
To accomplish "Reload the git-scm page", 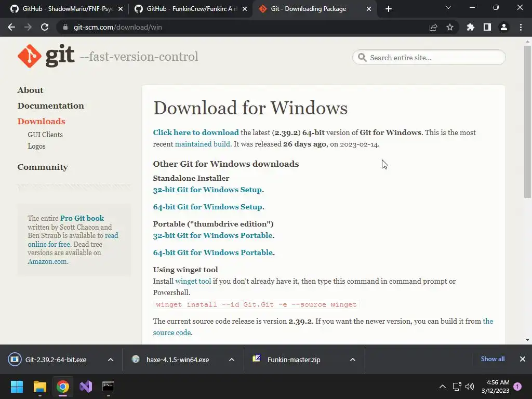I will [x=45, y=27].
